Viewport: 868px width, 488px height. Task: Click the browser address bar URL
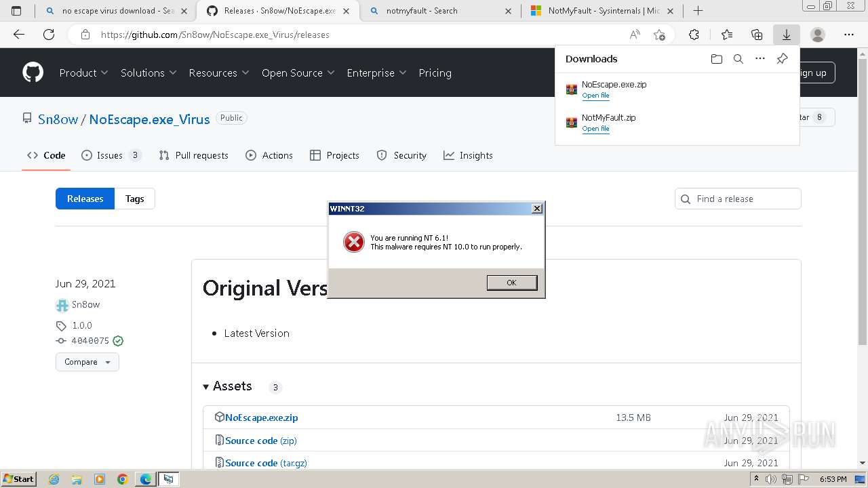pyautogui.click(x=215, y=35)
